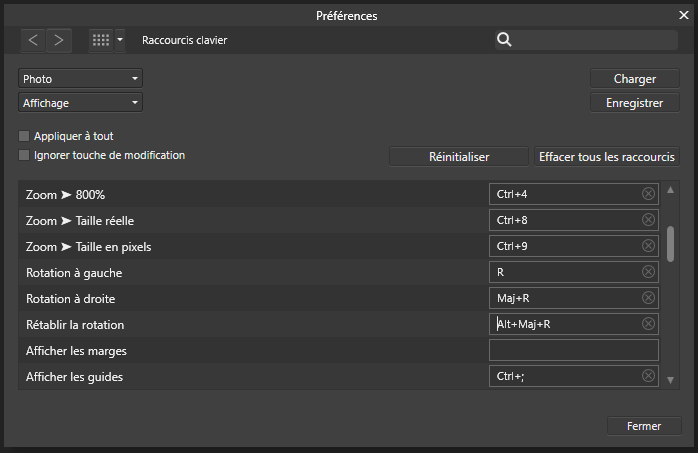Toggle Ignorer touche de modification checkbox
698x453 pixels.
point(24,155)
